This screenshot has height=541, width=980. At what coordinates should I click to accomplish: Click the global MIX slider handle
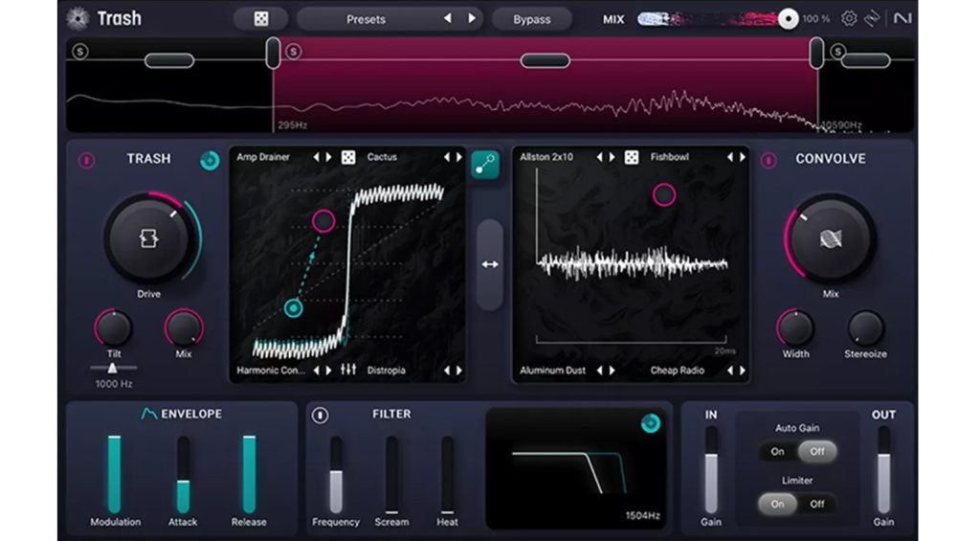[789, 19]
